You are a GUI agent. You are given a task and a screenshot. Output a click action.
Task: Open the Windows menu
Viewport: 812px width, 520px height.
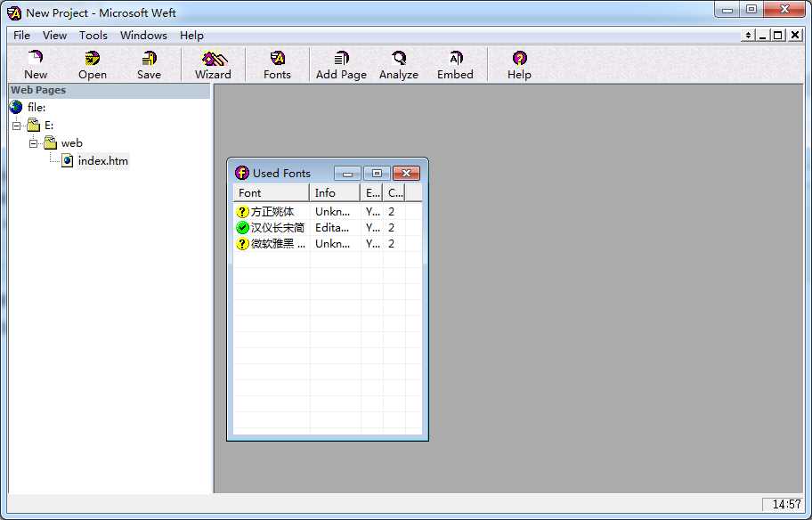(x=143, y=36)
